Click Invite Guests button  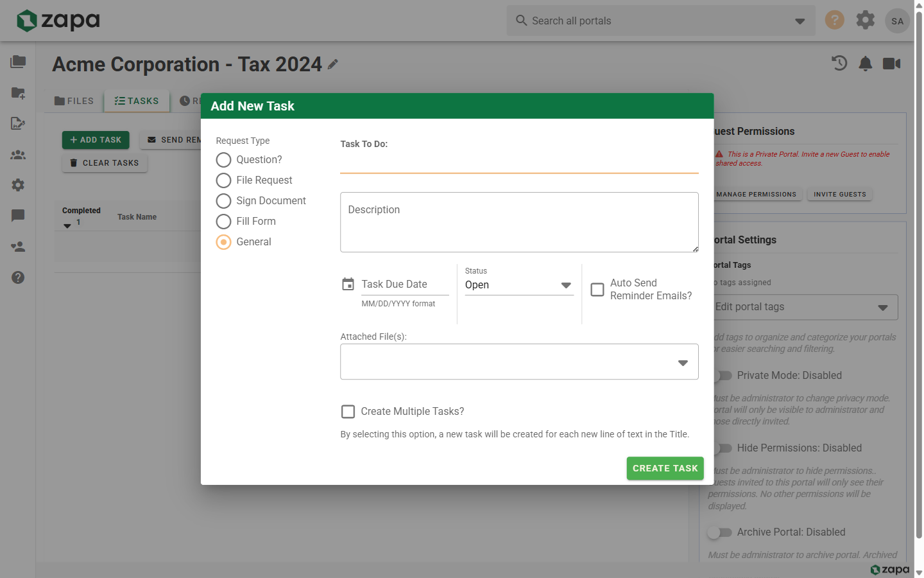[839, 195]
